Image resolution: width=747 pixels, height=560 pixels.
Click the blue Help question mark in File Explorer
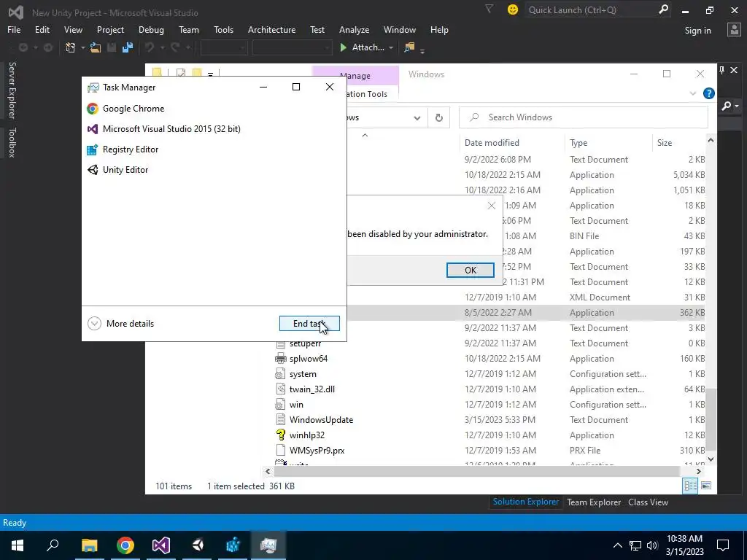709,93
